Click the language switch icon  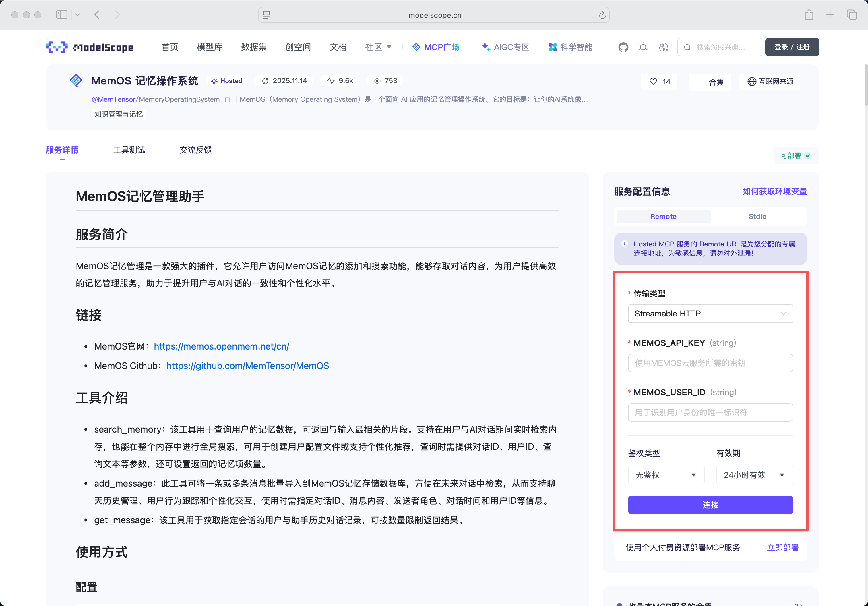663,47
